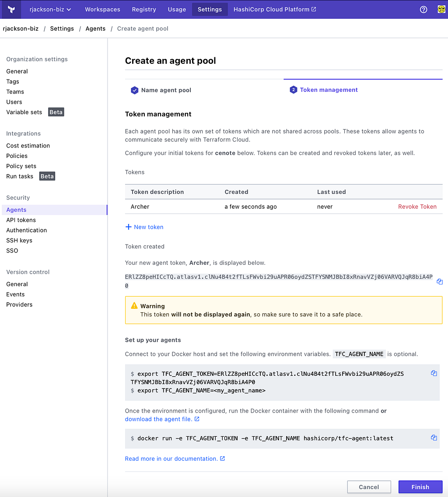The image size is (448, 497).
Task: Open Providers under Version control
Action: tap(19, 304)
